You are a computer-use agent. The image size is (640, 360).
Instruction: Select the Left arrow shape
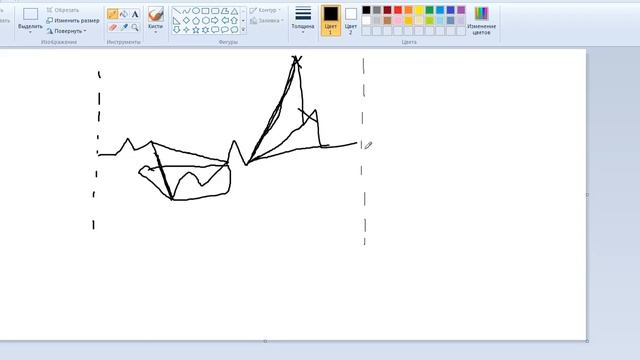pos(224,20)
